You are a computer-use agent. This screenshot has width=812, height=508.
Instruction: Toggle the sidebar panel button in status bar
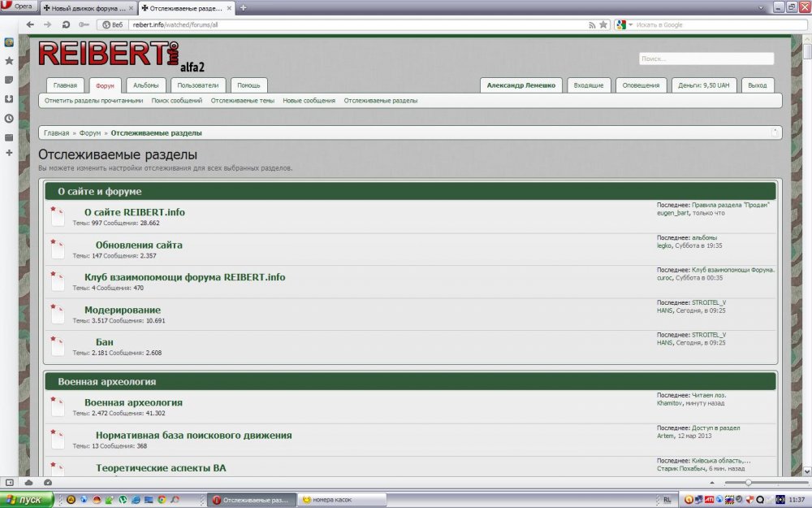(10, 483)
